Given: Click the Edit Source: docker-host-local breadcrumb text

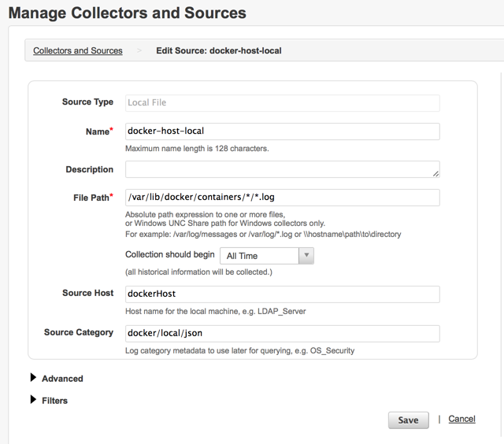Looking at the screenshot, I should [x=219, y=50].
